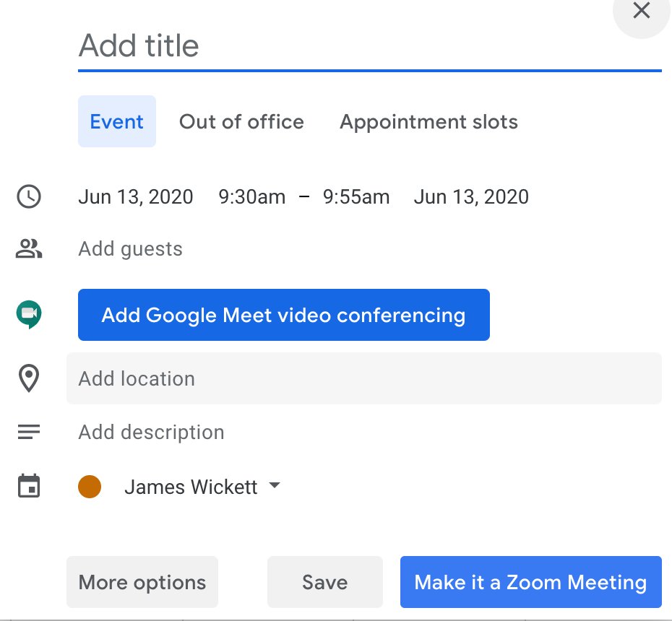Click the Add description field
Viewport: 672px width, 621px height.
click(151, 432)
